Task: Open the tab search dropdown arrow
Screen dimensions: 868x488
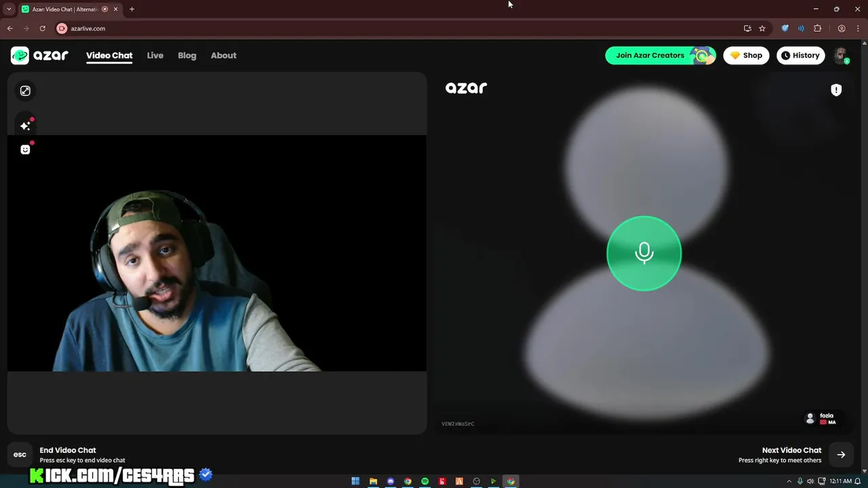Action: click(x=9, y=9)
